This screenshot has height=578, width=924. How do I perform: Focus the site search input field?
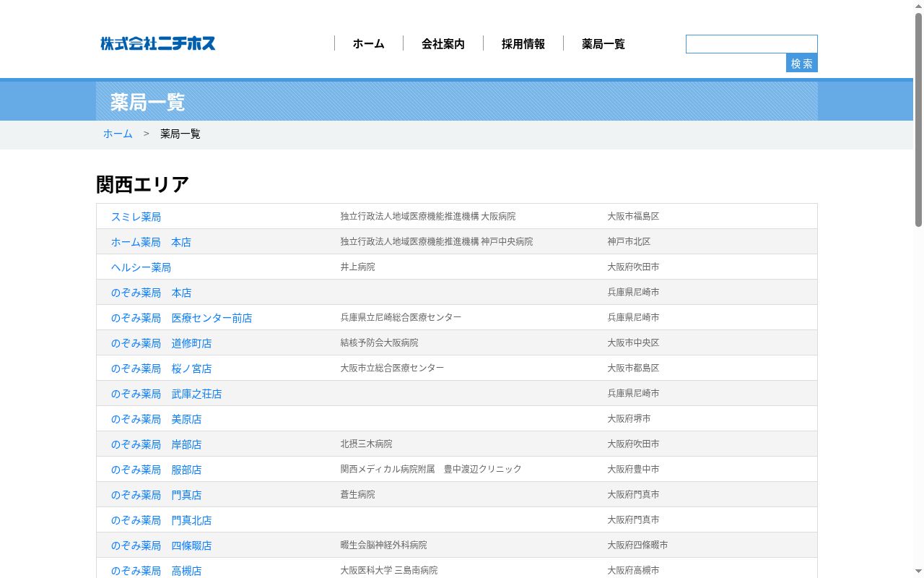751,44
